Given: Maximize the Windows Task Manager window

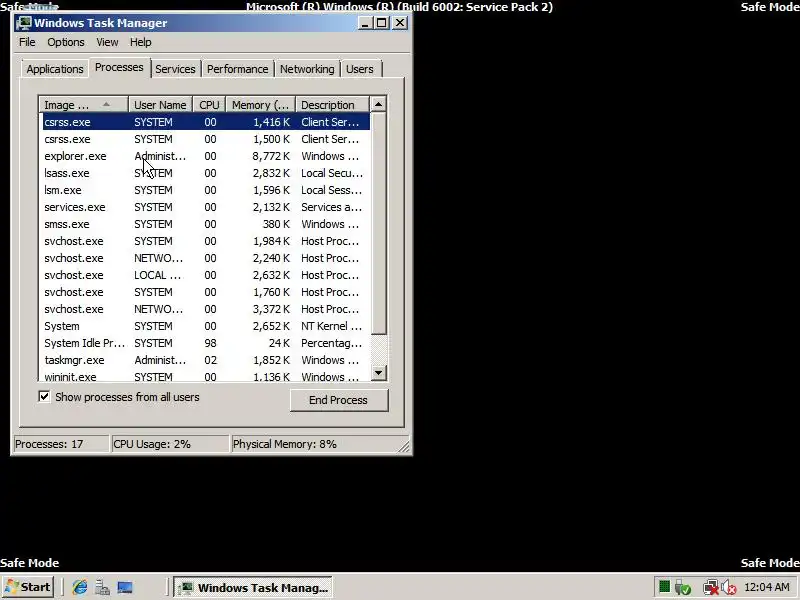Looking at the screenshot, I should coord(382,23).
